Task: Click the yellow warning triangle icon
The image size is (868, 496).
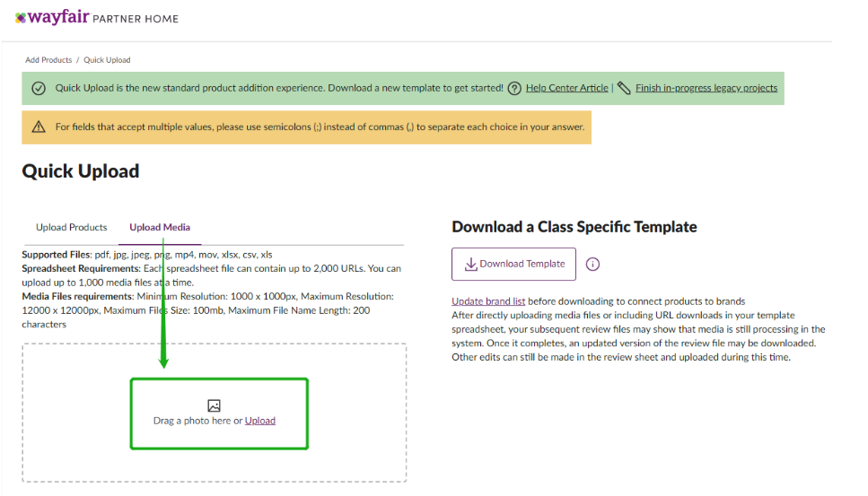Action: (x=39, y=127)
